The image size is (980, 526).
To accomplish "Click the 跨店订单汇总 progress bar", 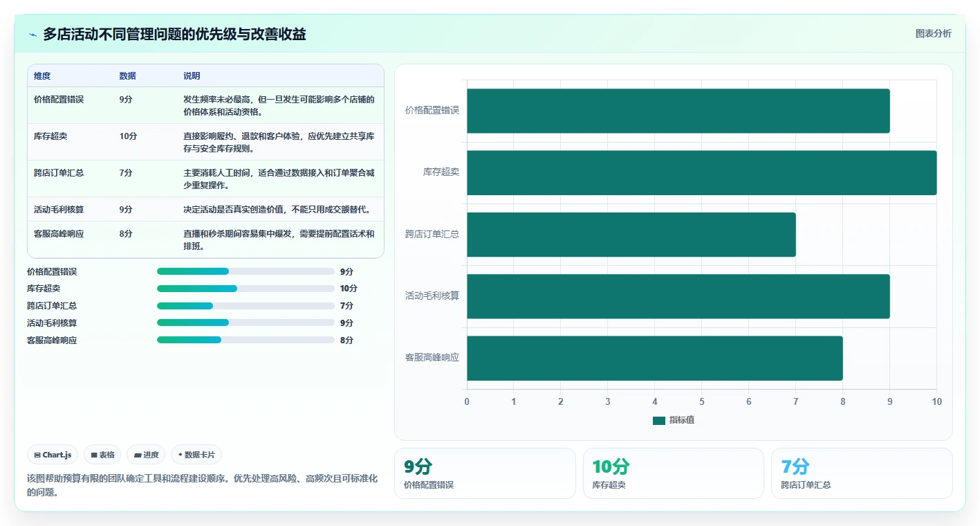I will (x=246, y=306).
